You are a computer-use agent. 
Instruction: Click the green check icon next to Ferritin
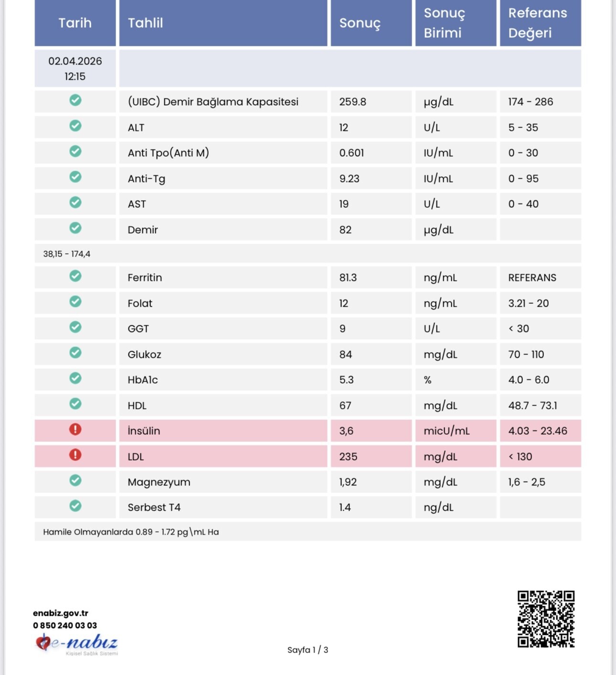pos(75,276)
